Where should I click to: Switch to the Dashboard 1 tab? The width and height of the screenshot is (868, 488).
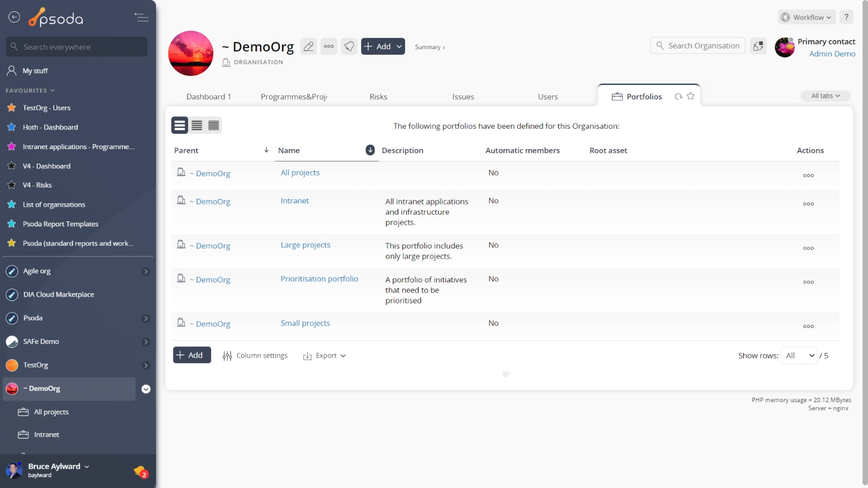coord(209,97)
